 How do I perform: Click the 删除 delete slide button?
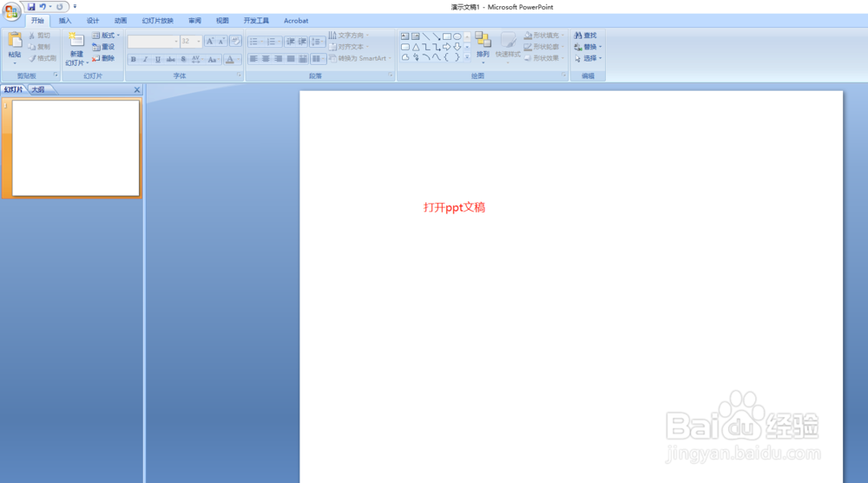pos(103,58)
